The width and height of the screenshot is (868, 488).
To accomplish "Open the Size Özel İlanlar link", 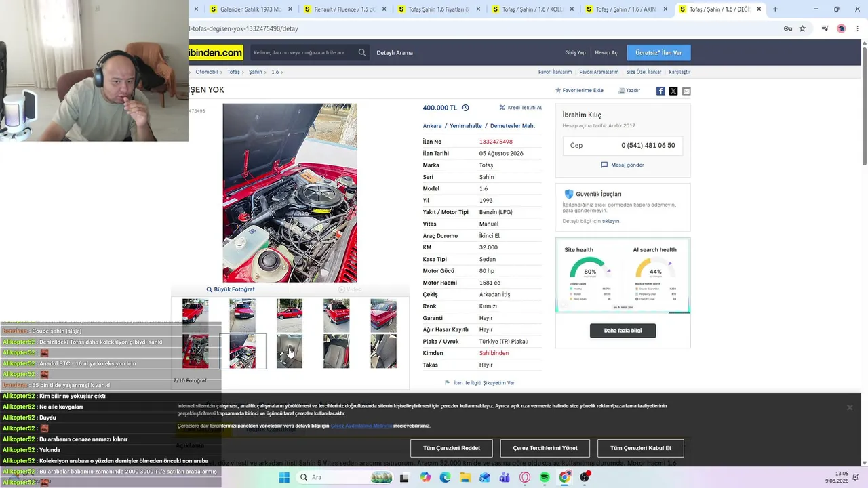I will (644, 72).
